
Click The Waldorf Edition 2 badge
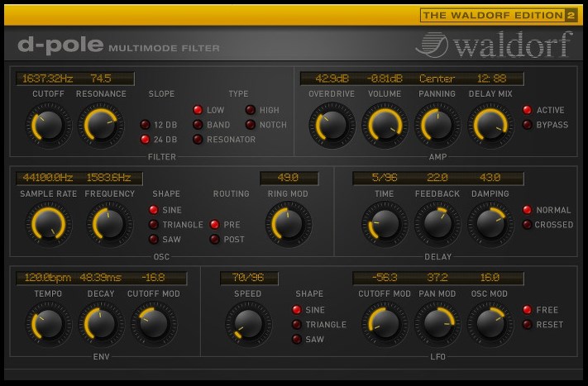[x=499, y=16]
